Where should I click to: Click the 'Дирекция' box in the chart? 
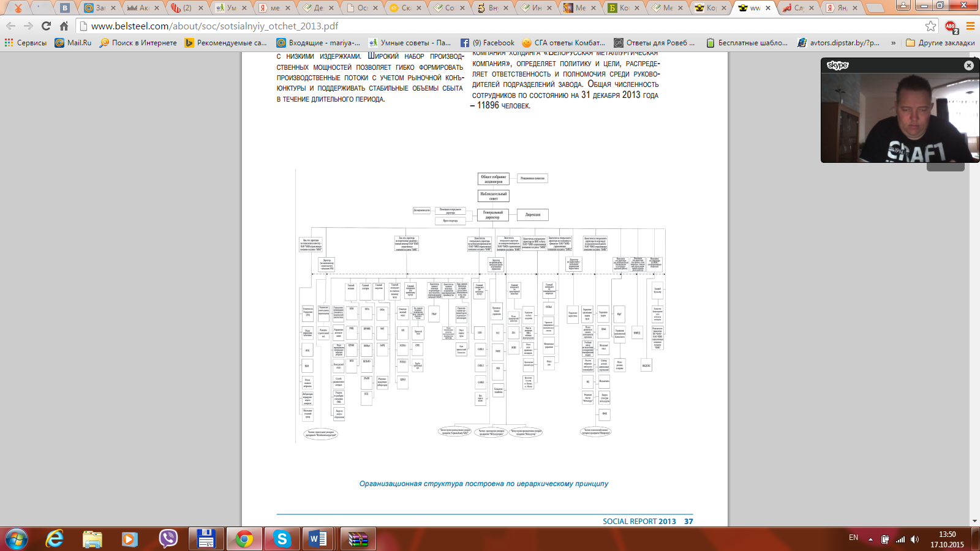click(x=533, y=215)
